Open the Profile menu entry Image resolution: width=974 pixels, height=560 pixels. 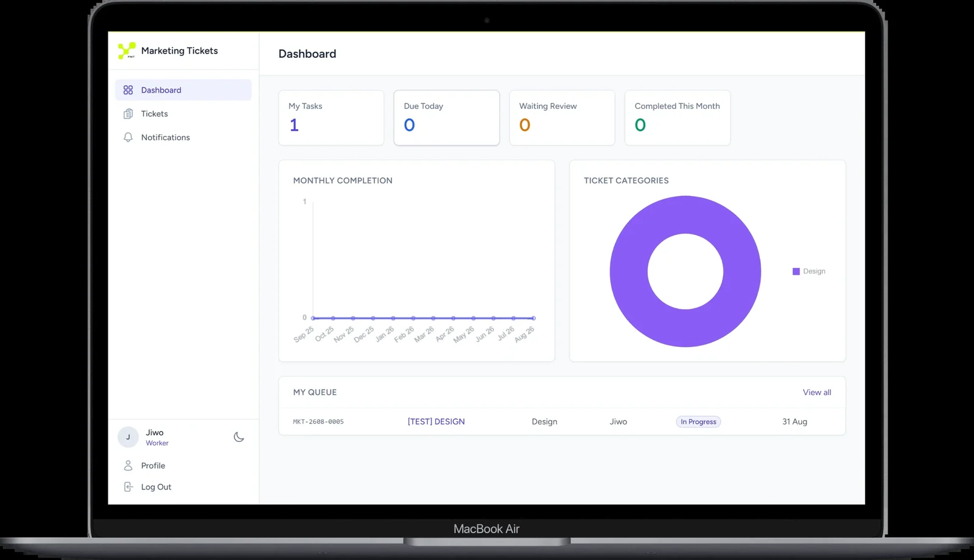point(183,466)
